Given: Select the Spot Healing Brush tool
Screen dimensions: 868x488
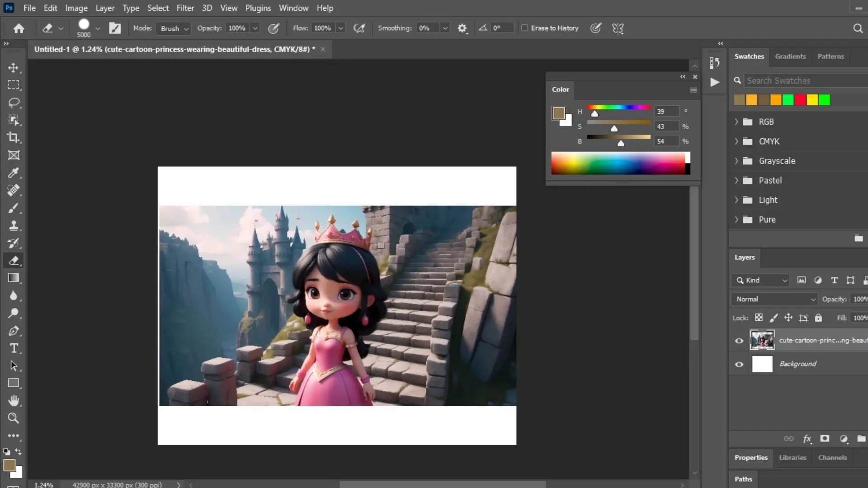Looking at the screenshot, I should click(x=14, y=190).
